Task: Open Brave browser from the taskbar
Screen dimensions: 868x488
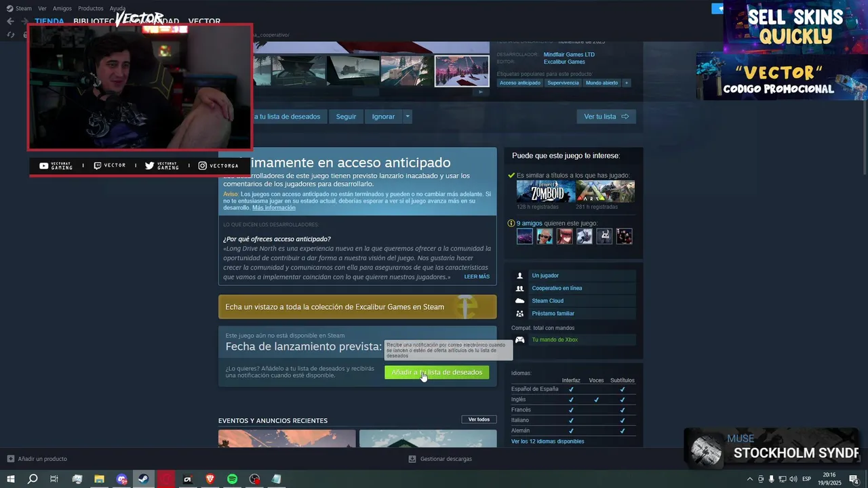Action: [x=210, y=479]
